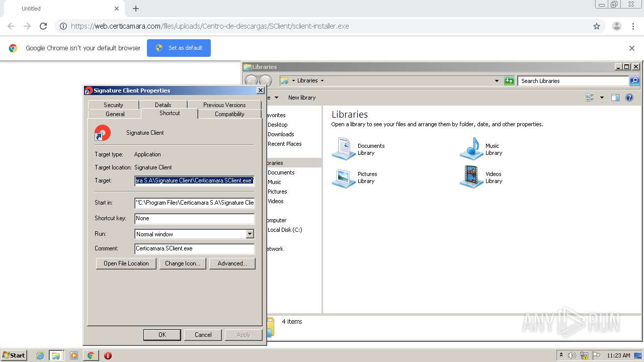644x362 pixels.
Task: Open the view options dropdown arrow
Action: coord(602,98)
